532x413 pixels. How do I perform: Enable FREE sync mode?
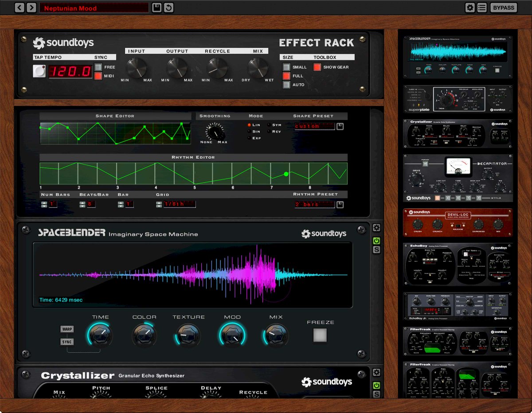(x=98, y=67)
